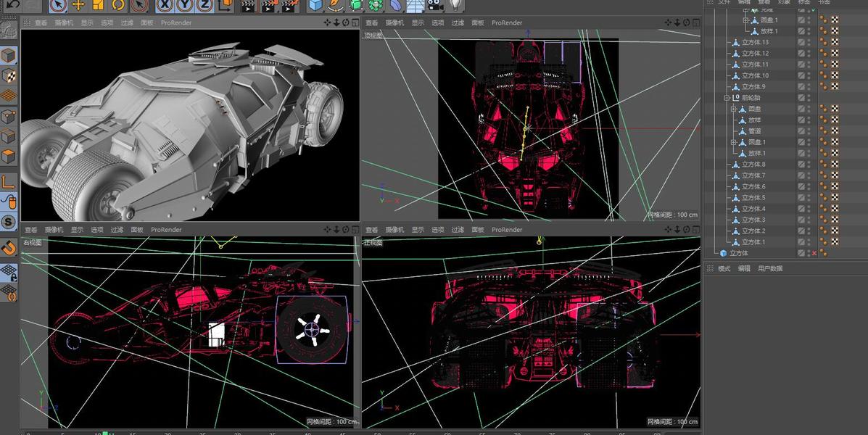Switch to Workplane mode in left toolbar
868x435 pixels.
click(x=8, y=96)
